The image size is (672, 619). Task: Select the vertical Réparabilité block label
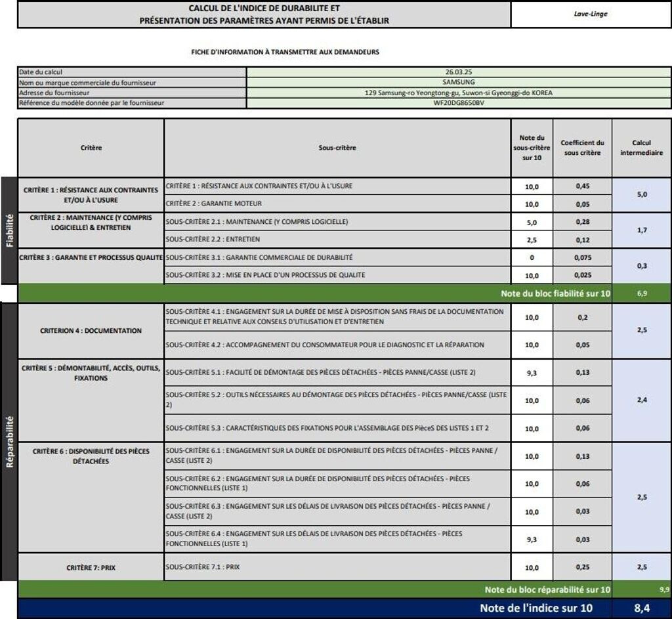click(9, 441)
